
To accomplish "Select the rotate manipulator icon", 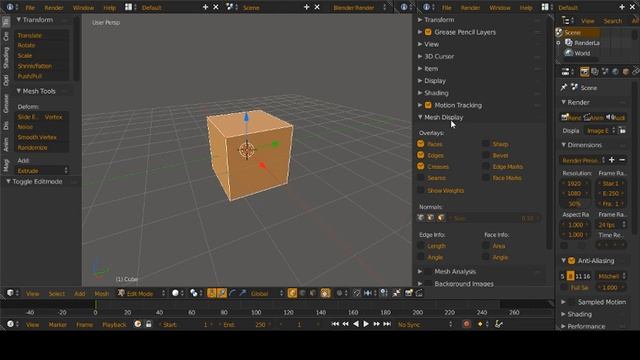I will pyautogui.click(x=232, y=293).
